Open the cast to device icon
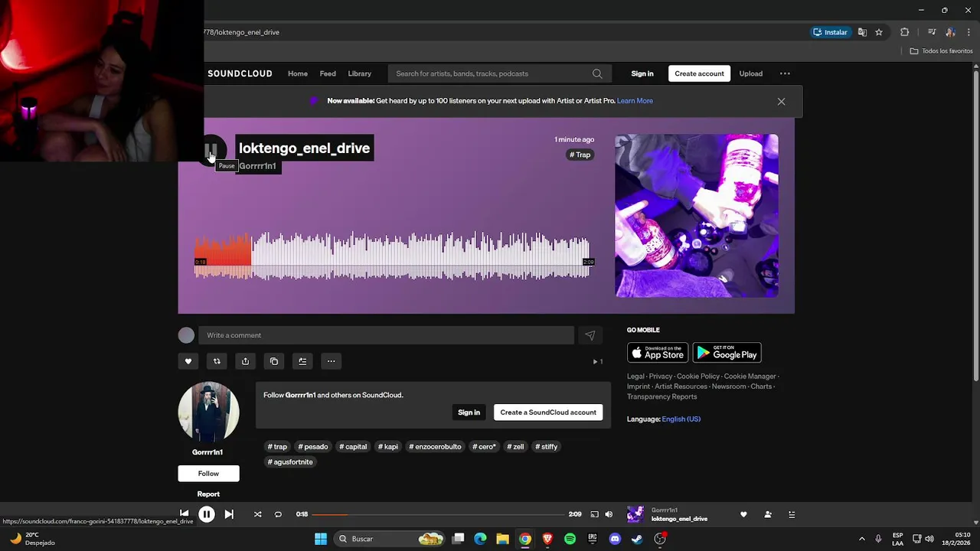The image size is (980, 551). tap(594, 514)
